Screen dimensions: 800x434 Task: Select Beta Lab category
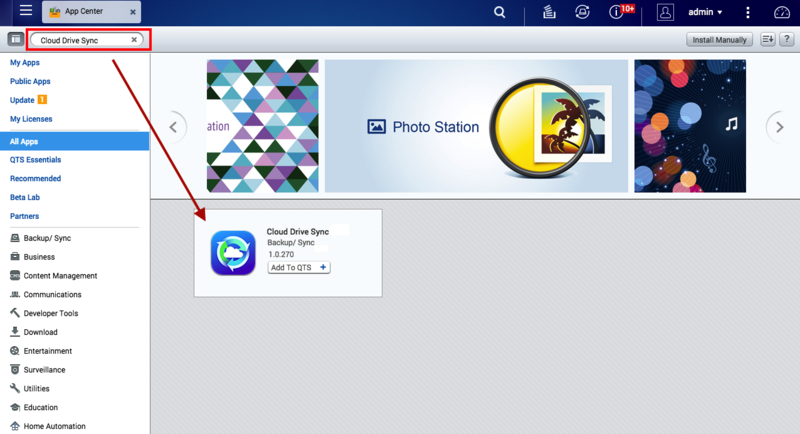[24, 198]
